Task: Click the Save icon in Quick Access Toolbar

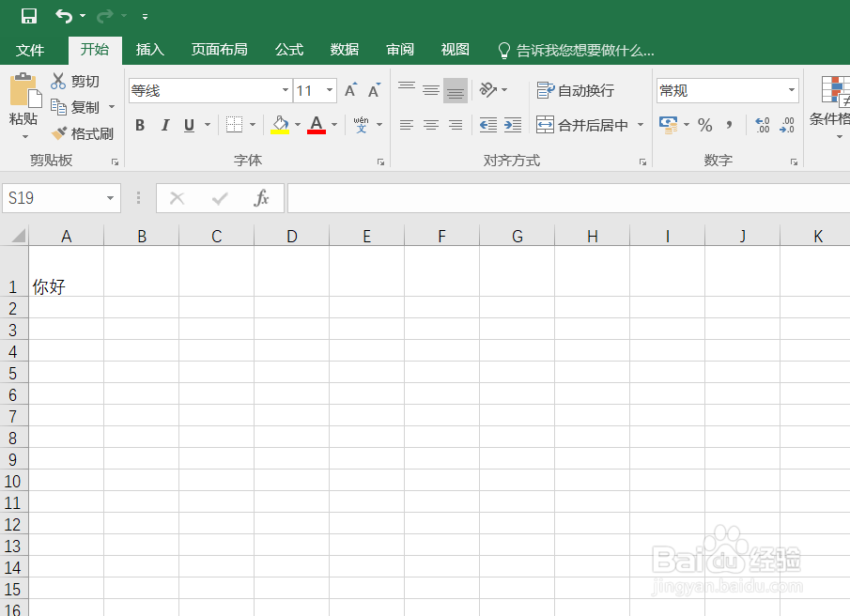Action: [28, 15]
